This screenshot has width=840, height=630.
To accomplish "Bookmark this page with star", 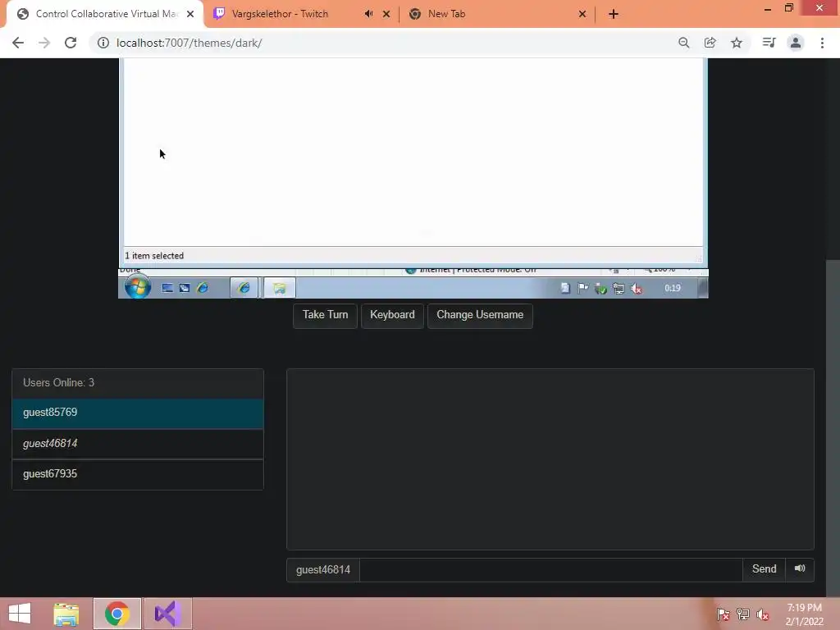I will [x=737, y=43].
